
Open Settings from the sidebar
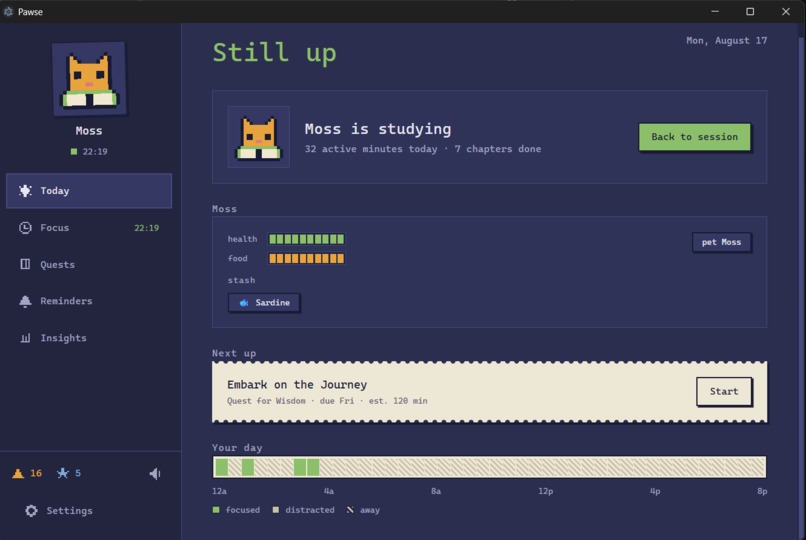[x=59, y=511]
